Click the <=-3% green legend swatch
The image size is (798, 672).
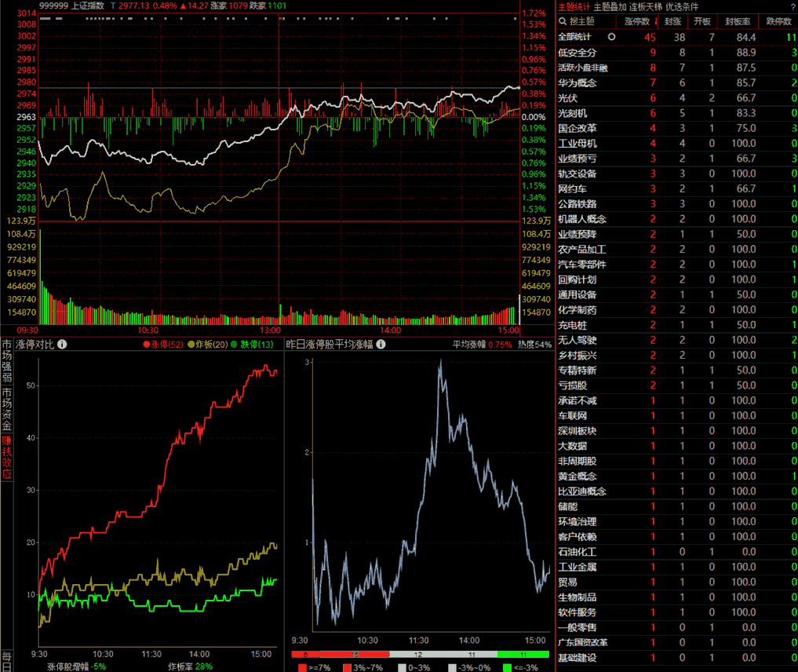click(507, 667)
